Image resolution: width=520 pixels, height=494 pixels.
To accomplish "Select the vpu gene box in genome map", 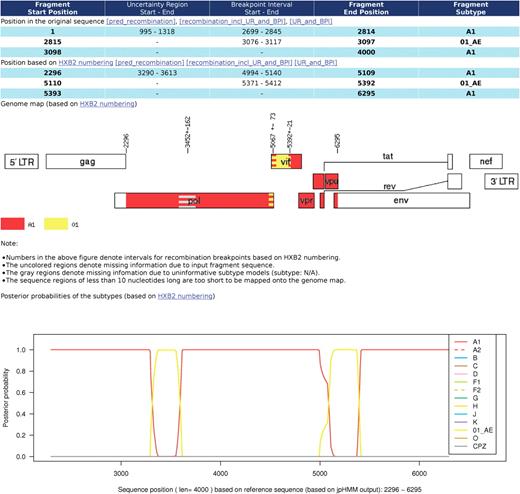I will 331,181.
